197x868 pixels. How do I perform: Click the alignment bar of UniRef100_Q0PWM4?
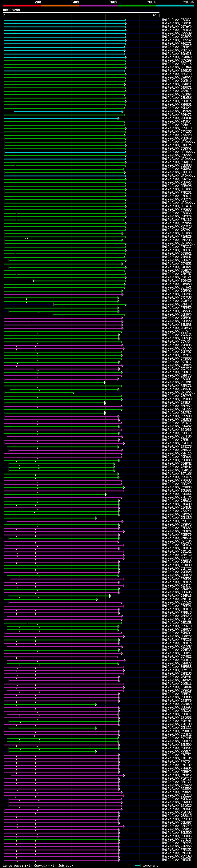click(62, 118)
